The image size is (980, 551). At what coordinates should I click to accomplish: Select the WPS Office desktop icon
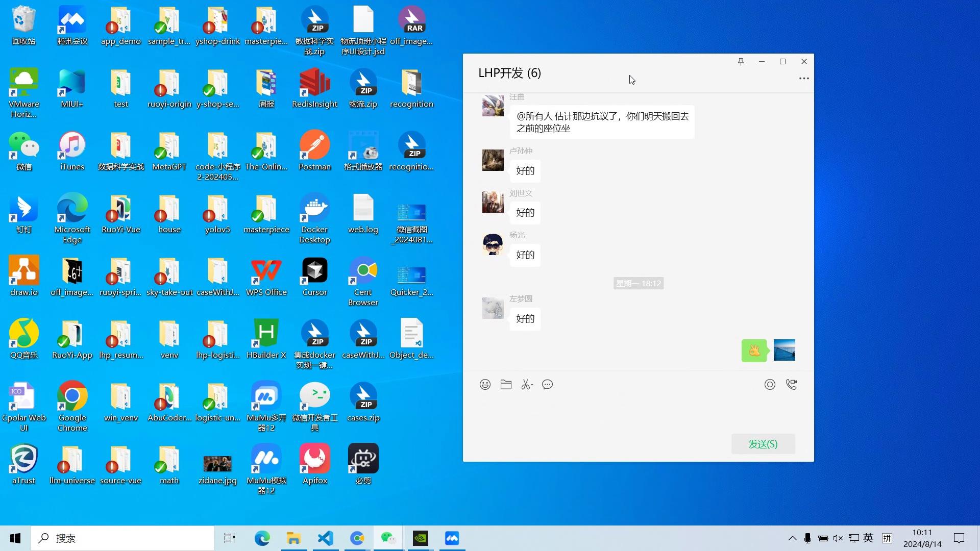[266, 277]
